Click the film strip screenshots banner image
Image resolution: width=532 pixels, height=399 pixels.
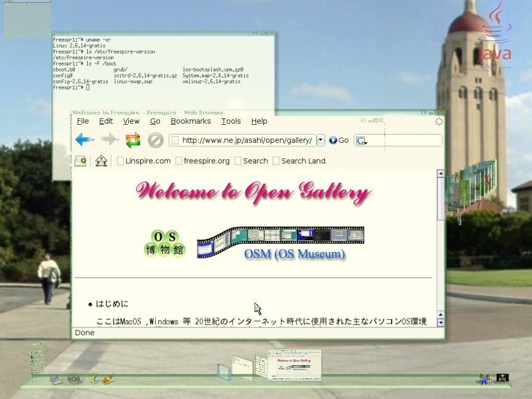tap(280, 242)
